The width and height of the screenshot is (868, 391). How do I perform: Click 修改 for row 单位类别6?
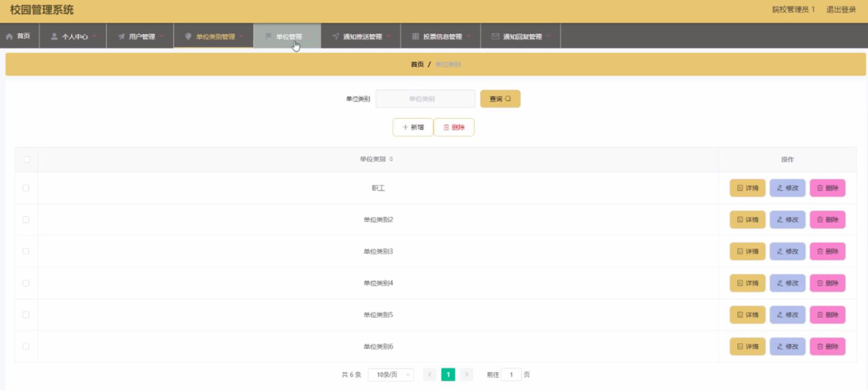point(787,347)
